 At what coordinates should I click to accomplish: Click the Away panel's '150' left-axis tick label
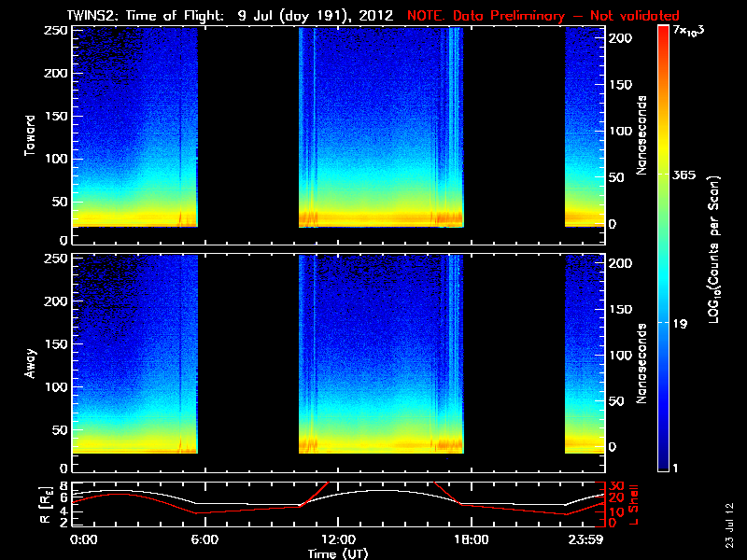coord(56,343)
